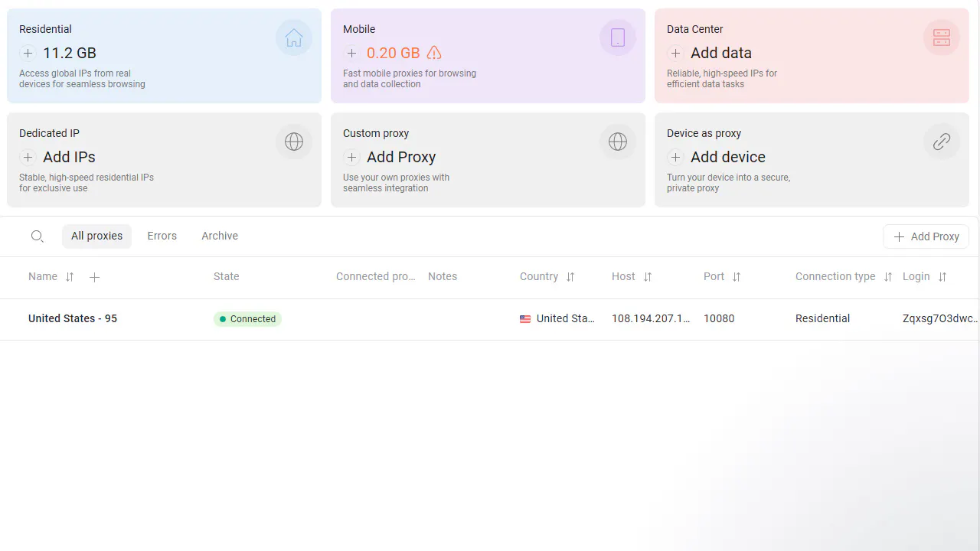980x551 pixels.
Task: Click the United States flag icon
Action: pos(525,319)
